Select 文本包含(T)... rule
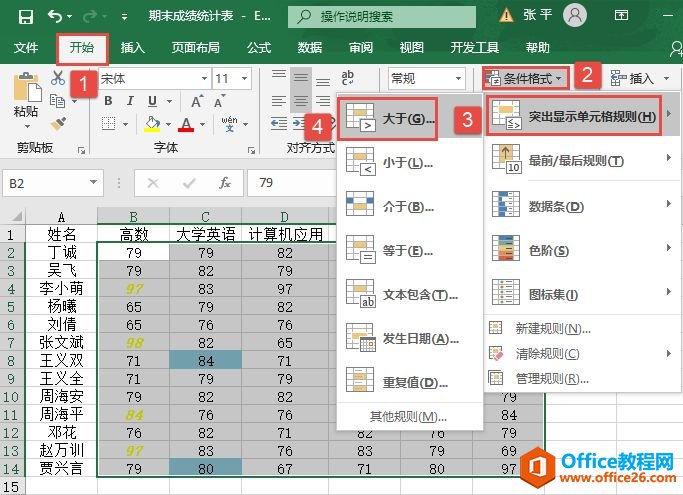 [409, 295]
